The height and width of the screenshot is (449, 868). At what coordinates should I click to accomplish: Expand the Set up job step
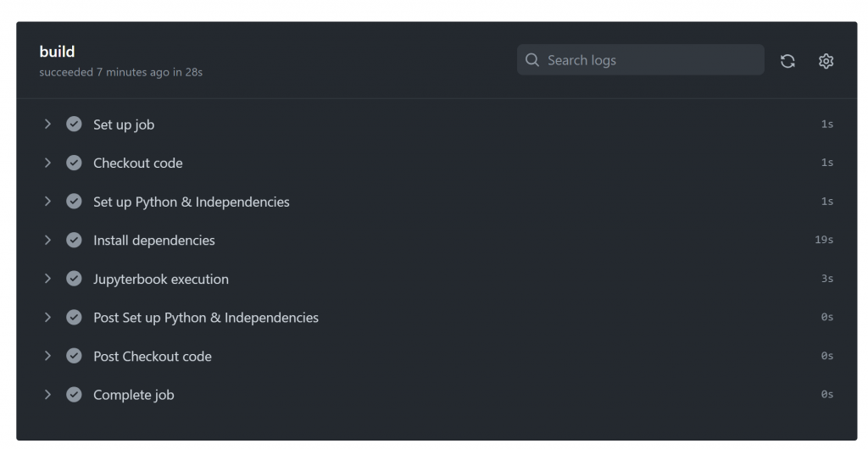coord(47,125)
